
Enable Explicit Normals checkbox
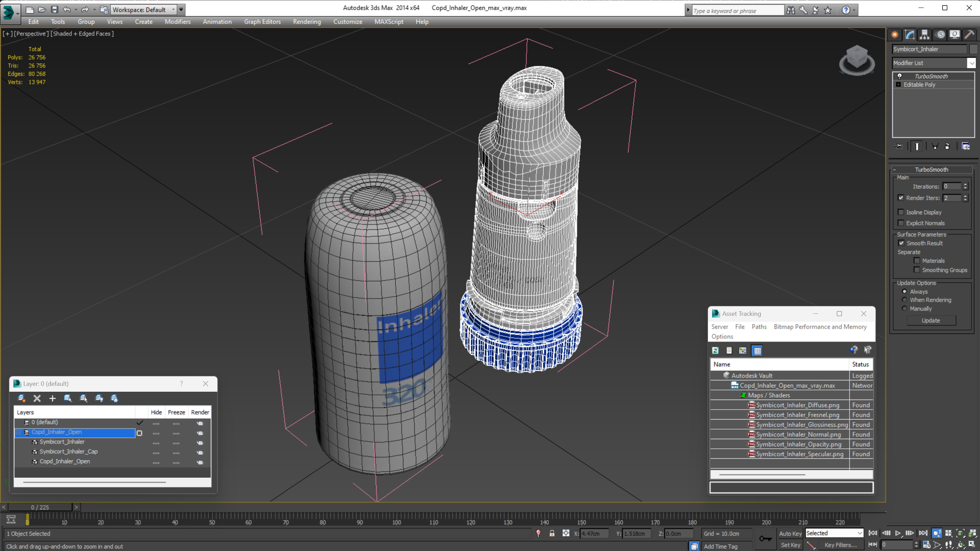(901, 223)
